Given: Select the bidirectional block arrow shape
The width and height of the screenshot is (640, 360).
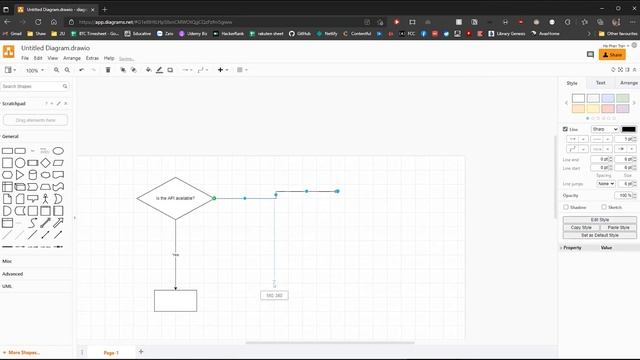Looking at the screenshot, I should [45, 223].
